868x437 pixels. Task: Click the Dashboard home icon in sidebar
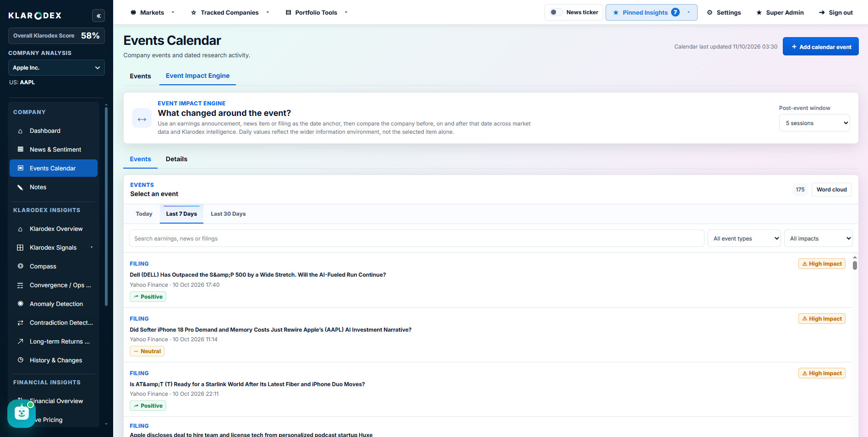point(20,131)
